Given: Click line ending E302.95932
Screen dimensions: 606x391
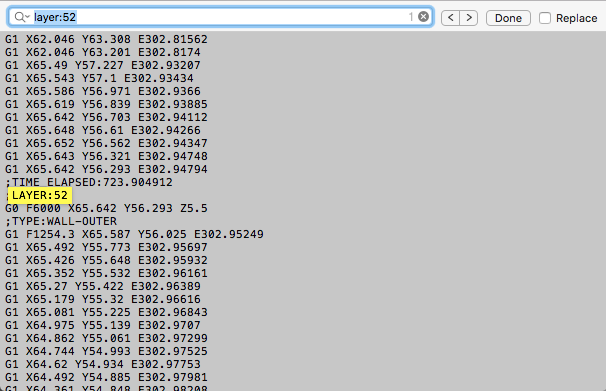Looking at the screenshot, I should coord(106,260).
